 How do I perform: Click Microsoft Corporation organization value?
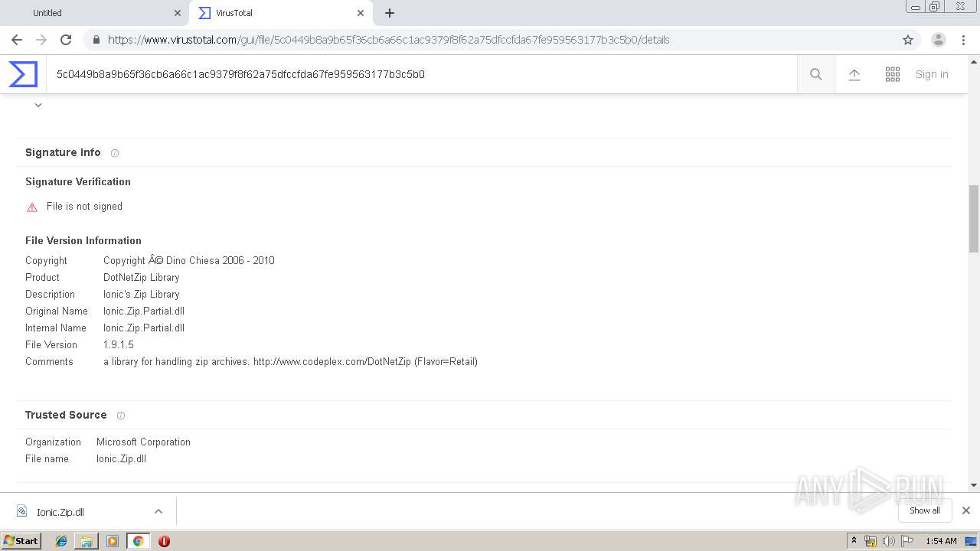click(x=143, y=442)
